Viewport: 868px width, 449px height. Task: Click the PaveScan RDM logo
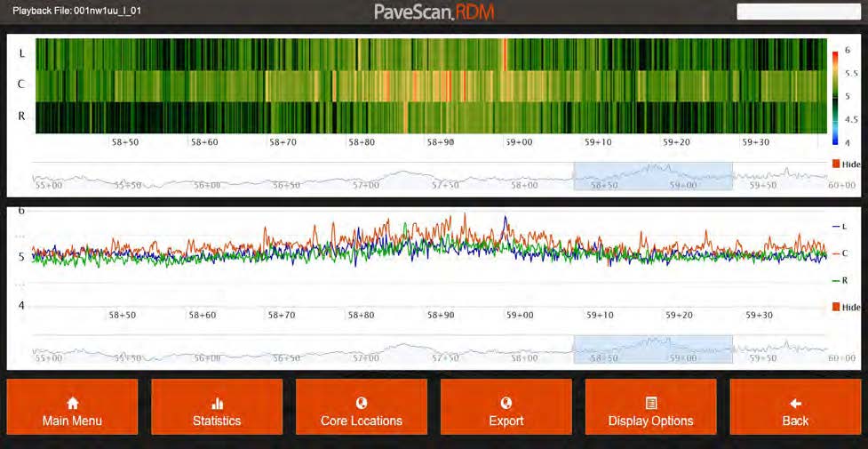tap(434, 12)
